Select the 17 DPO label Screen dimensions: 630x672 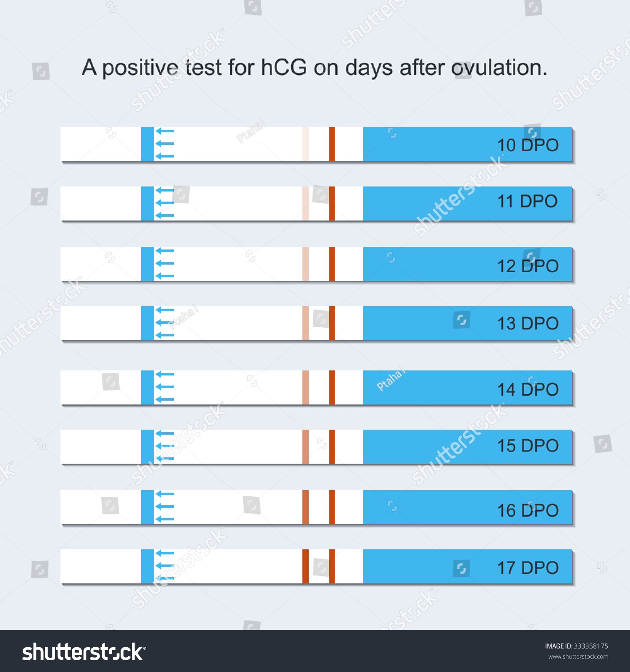(x=528, y=568)
